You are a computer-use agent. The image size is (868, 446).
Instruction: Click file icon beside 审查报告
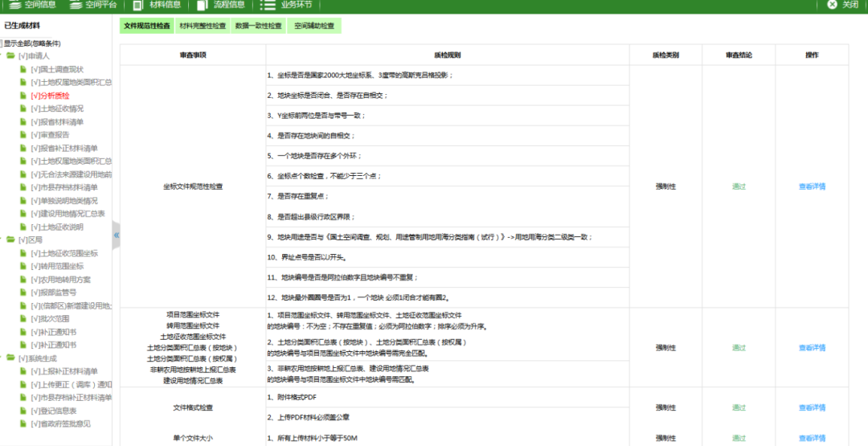click(x=23, y=134)
